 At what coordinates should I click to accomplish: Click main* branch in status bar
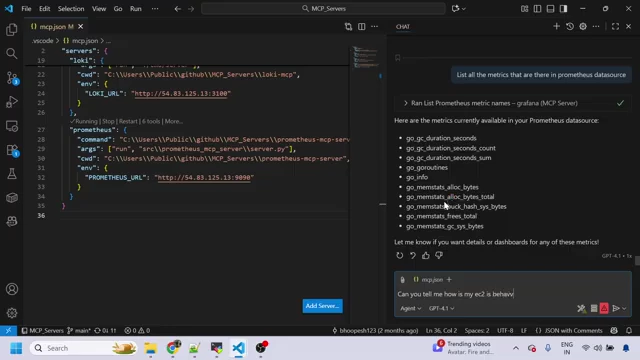[79, 331]
